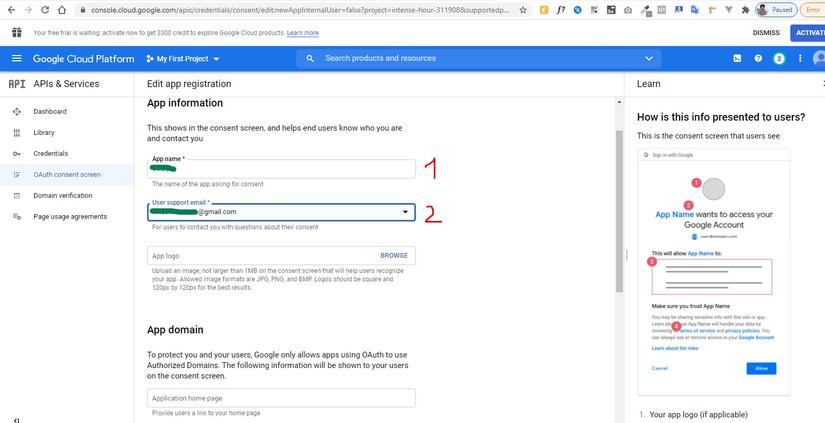Reload the page with the refresh icon
Image resolution: width=825 pixels, height=423 pixels.
[45, 10]
